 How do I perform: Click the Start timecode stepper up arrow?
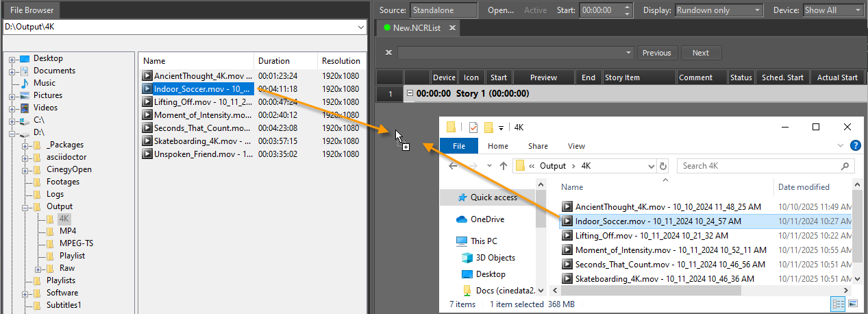coord(628,7)
